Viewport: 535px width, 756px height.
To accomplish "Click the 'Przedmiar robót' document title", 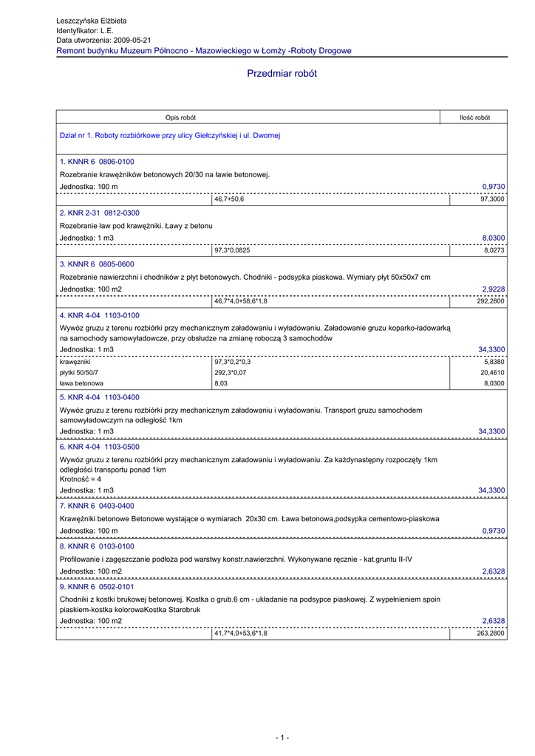I will [282, 74].
